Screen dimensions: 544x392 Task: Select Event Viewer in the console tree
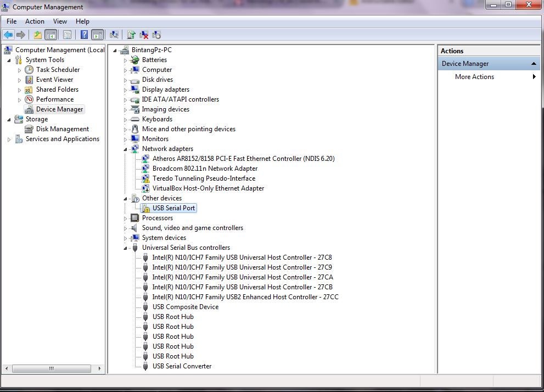[x=54, y=80]
